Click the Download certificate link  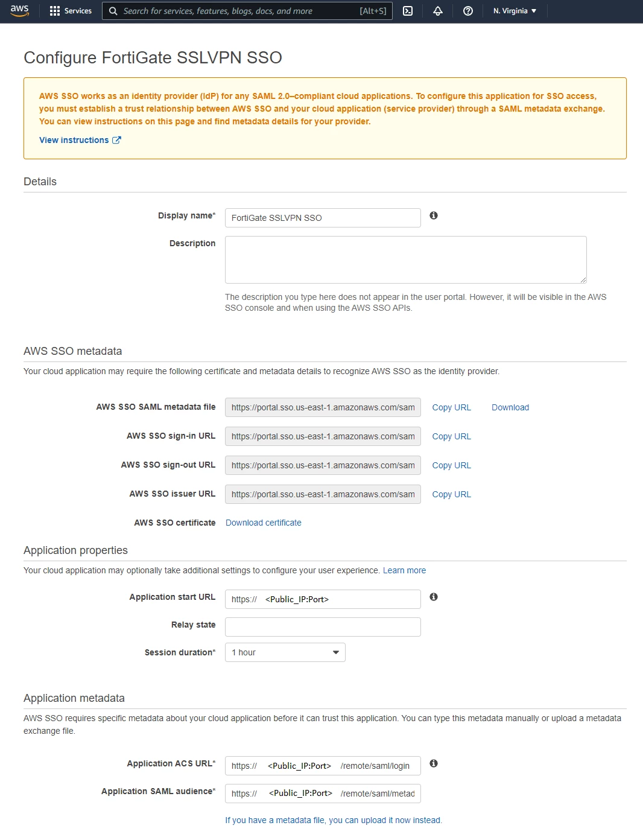264,523
